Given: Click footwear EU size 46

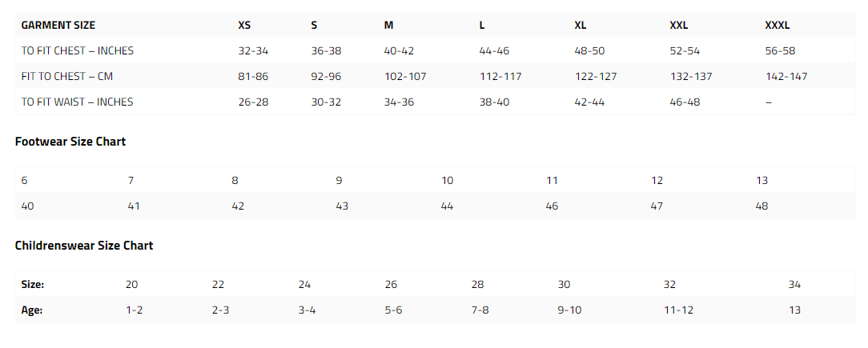Looking at the screenshot, I should pos(552,206).
